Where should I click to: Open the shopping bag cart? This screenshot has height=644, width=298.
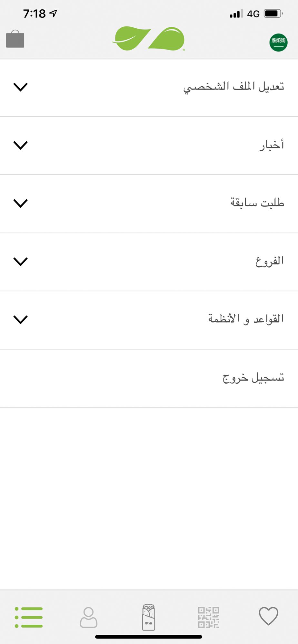[15, 39]
